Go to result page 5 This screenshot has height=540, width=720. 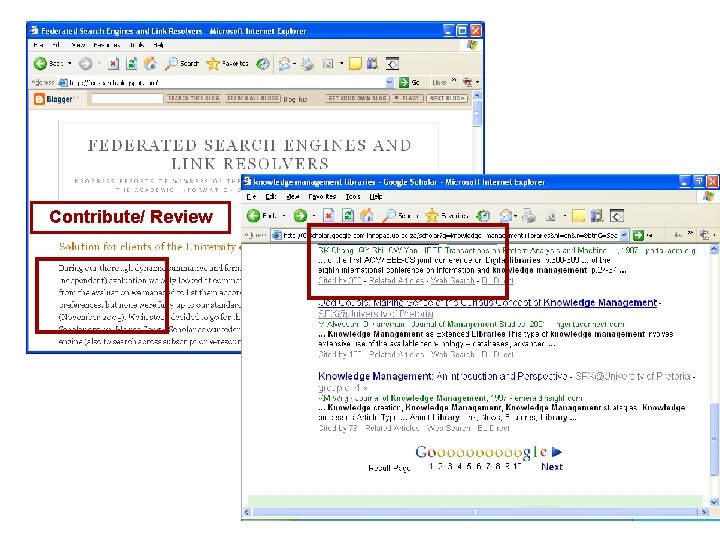pos(469,467)
